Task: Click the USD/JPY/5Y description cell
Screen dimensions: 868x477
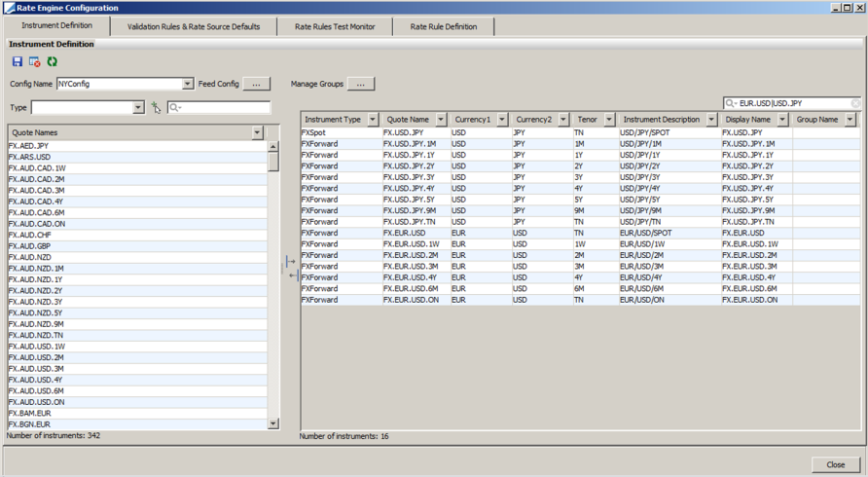Action: coord(669,200)
